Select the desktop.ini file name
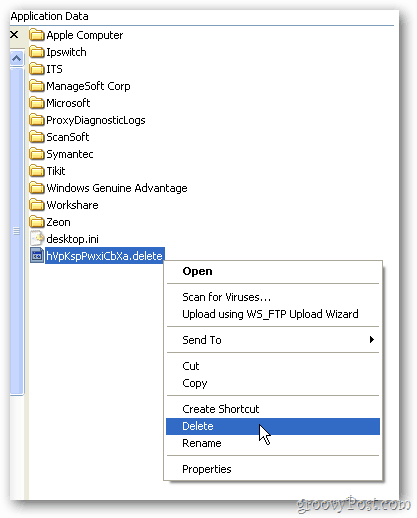 coord(73,239)
